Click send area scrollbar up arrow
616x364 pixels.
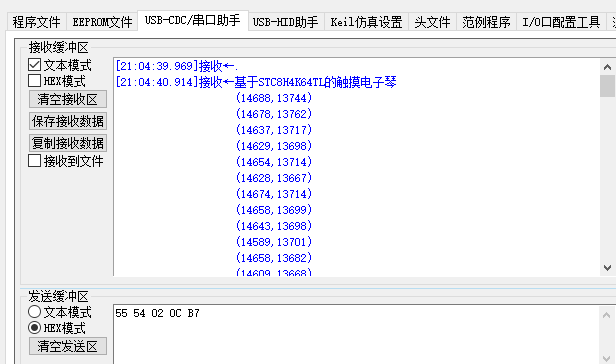607,315
